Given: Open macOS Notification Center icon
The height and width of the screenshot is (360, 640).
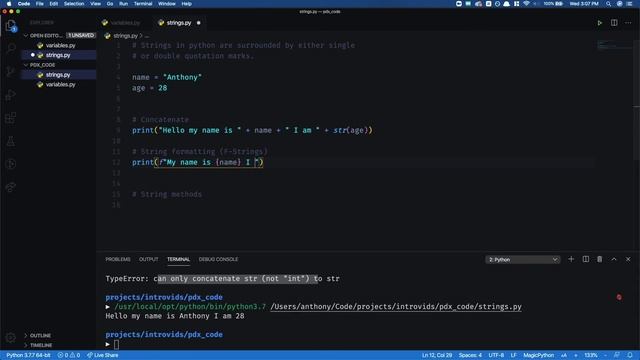Looking at the screenshot, I should (629, 4).
